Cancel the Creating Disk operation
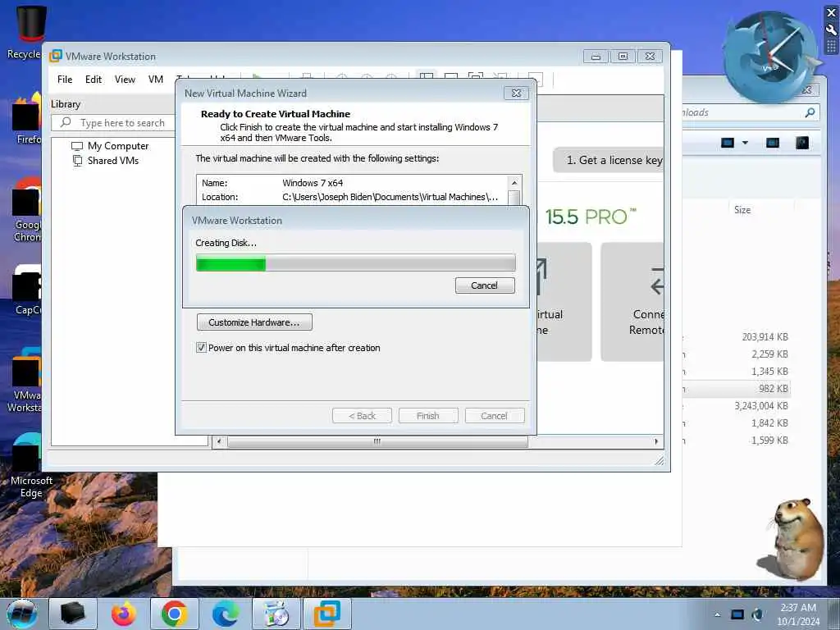This screenshot has height=630, width=840. (x=485, y=285)
